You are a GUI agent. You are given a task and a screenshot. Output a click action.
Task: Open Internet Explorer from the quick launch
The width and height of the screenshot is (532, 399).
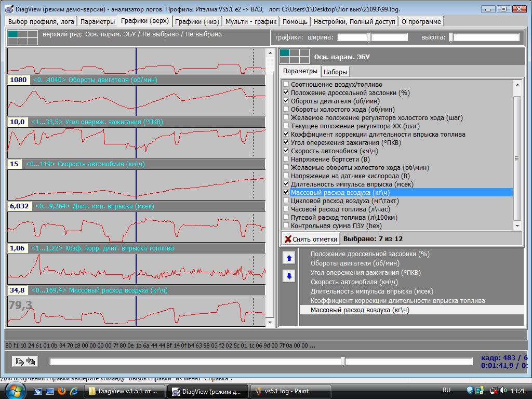click(74, 391)
